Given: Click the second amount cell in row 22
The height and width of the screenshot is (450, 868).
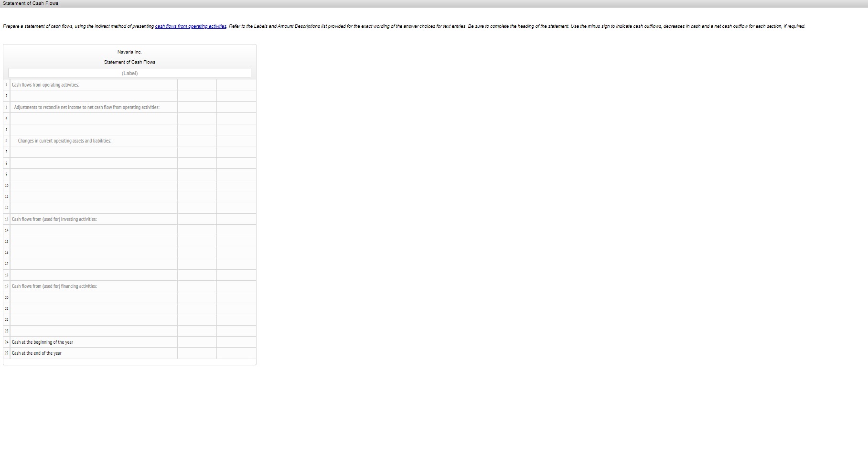Looking at the screenshot, I should [236, 319].
